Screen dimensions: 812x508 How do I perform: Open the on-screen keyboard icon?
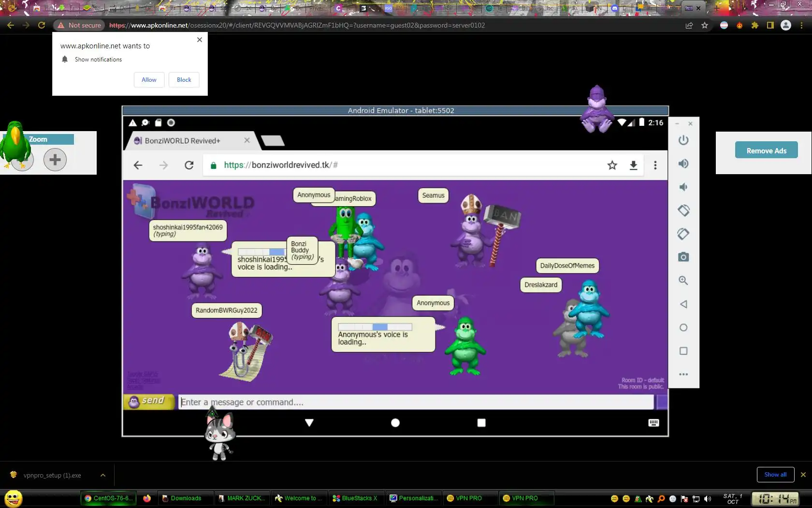(653, 422)
